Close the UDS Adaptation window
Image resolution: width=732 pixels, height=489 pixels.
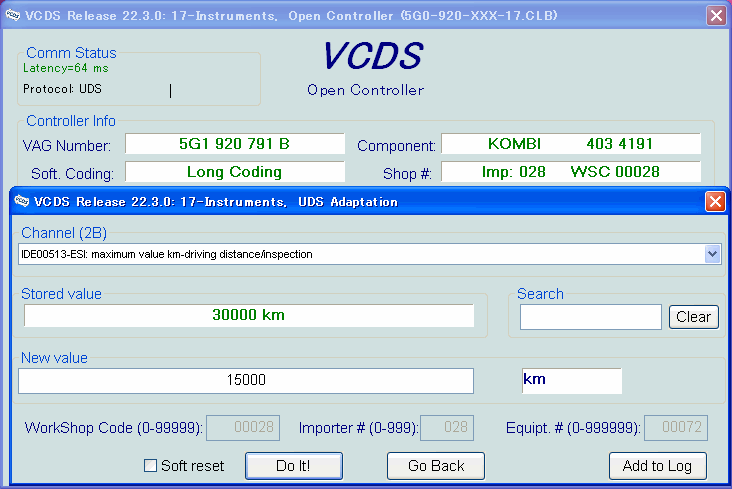715,202
